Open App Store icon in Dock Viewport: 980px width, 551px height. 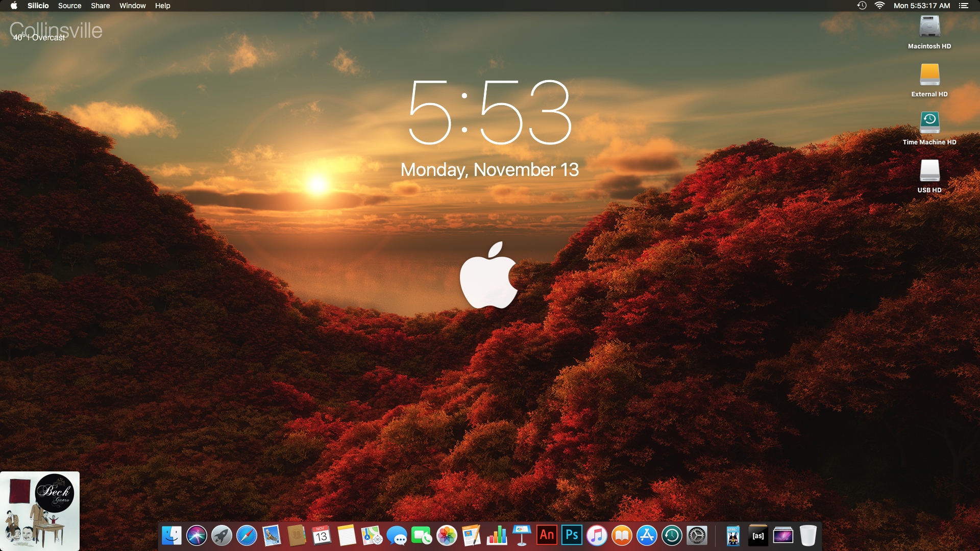pos(647,536)
